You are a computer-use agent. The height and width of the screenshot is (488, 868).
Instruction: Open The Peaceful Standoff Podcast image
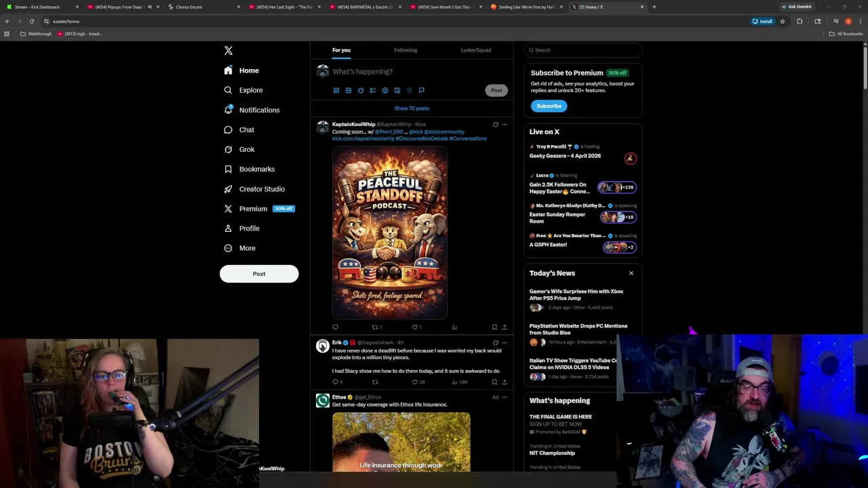tap(390, 232)
